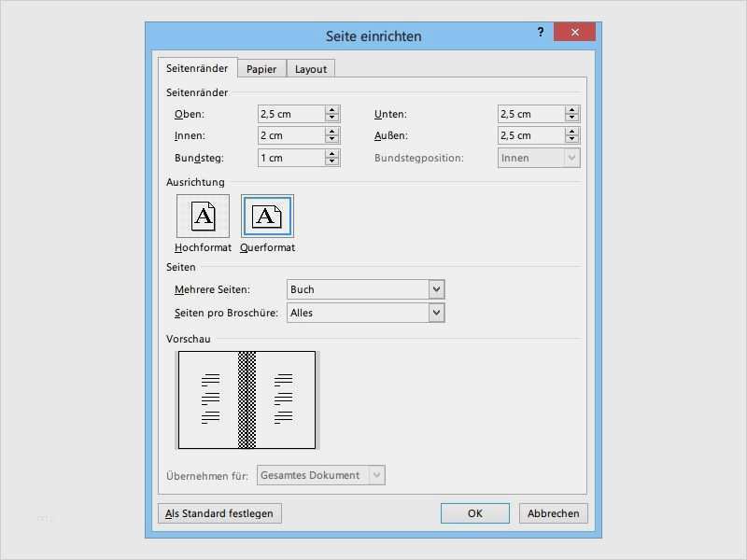Increase the Oben margin with up arrow

332,110
